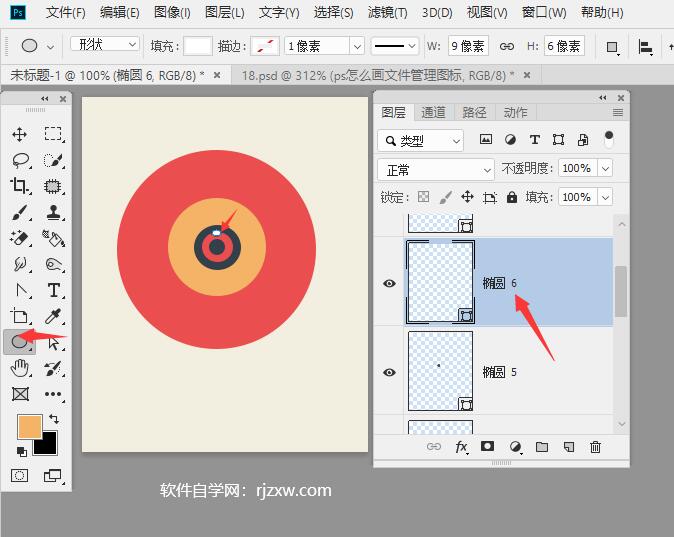Open the Layers panel options menu

pos(618,113)
